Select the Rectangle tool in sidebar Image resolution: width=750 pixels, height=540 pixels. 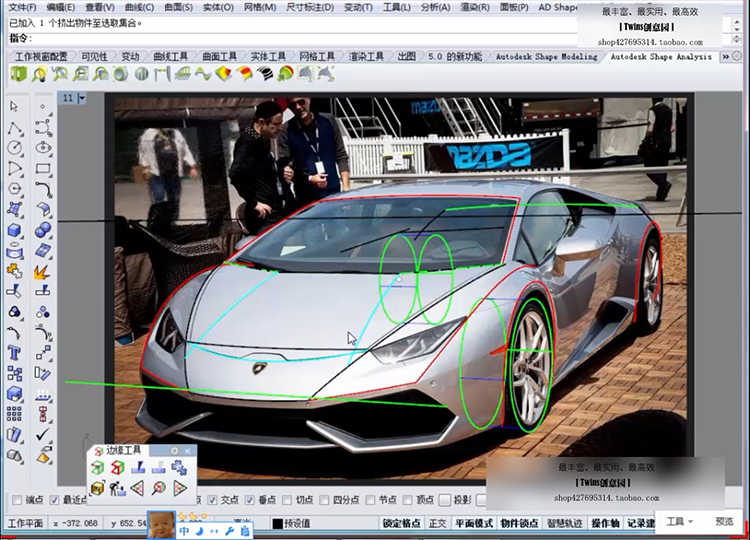[x=43, y=169]
